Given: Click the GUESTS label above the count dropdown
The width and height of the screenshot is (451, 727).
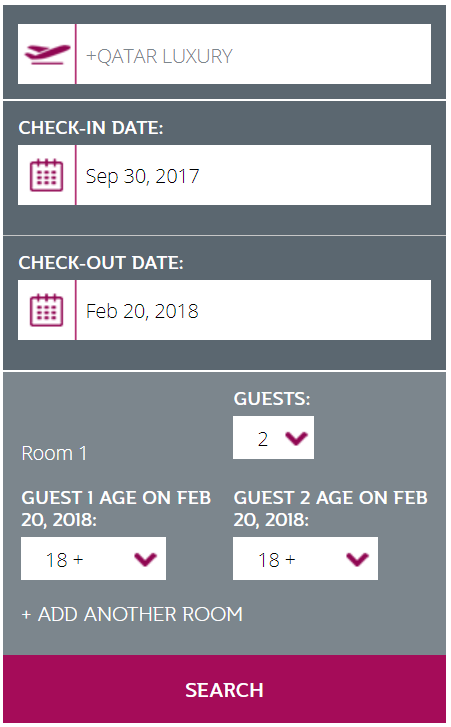Looking at the screenshot, I should click(x=272, y=399).
